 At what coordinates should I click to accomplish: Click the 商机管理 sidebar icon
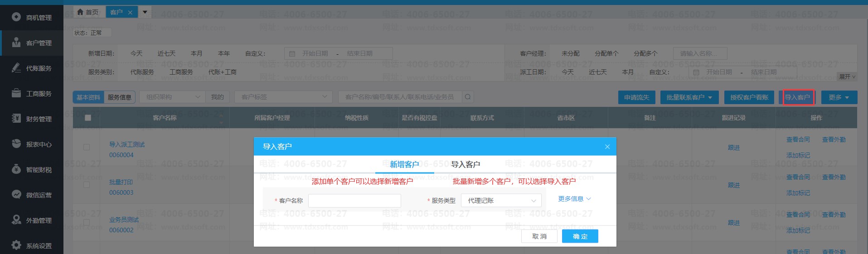(x=16, y=17)
